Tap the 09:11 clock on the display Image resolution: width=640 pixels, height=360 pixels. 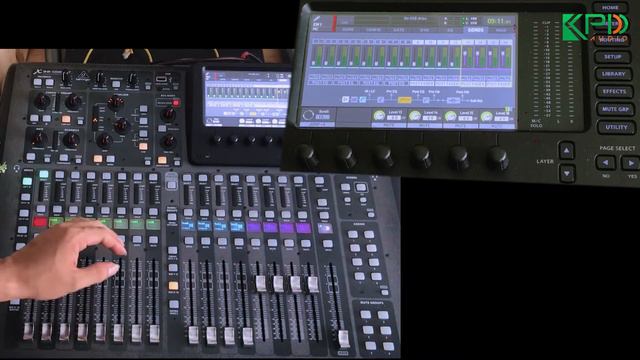tap(499, 21)
